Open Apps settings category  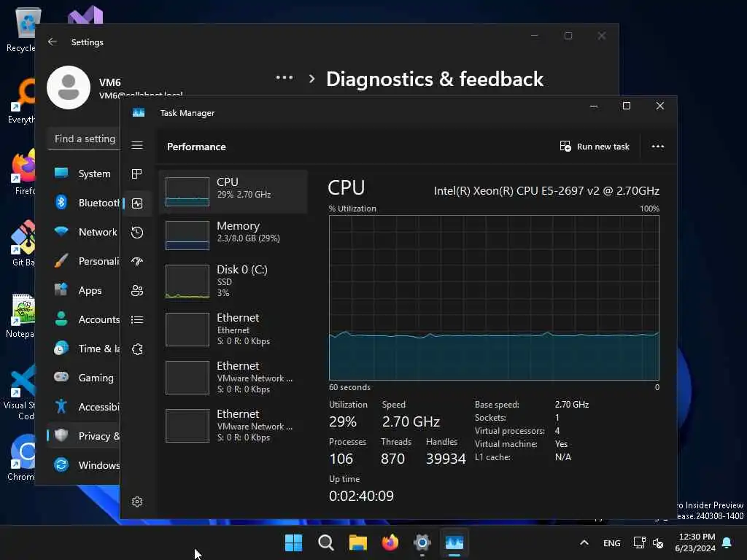pos(83,290)
